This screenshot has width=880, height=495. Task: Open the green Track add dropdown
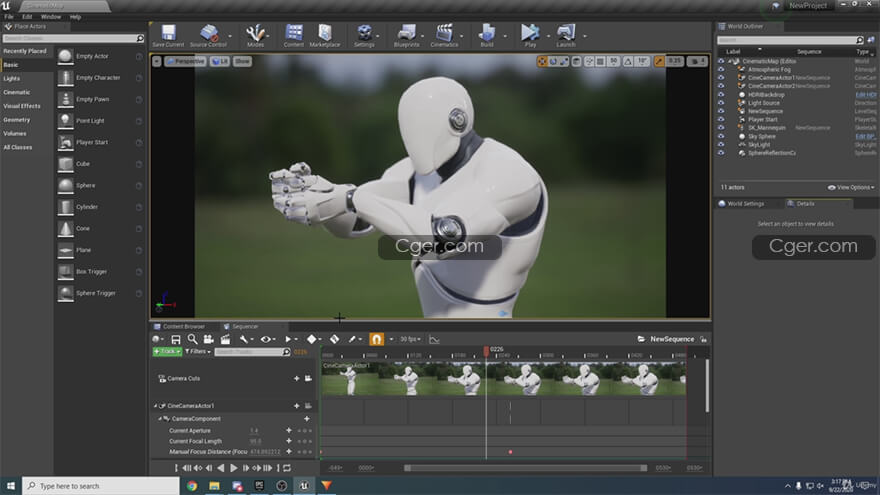click(167, 351)
